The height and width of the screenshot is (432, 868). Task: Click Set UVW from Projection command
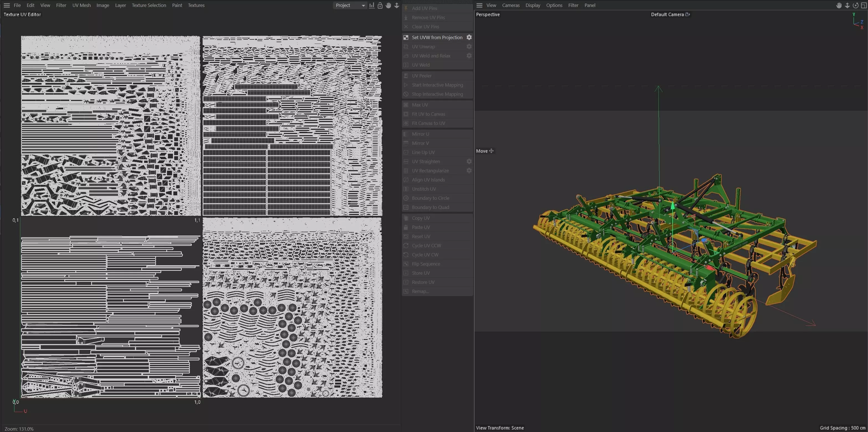437,37
